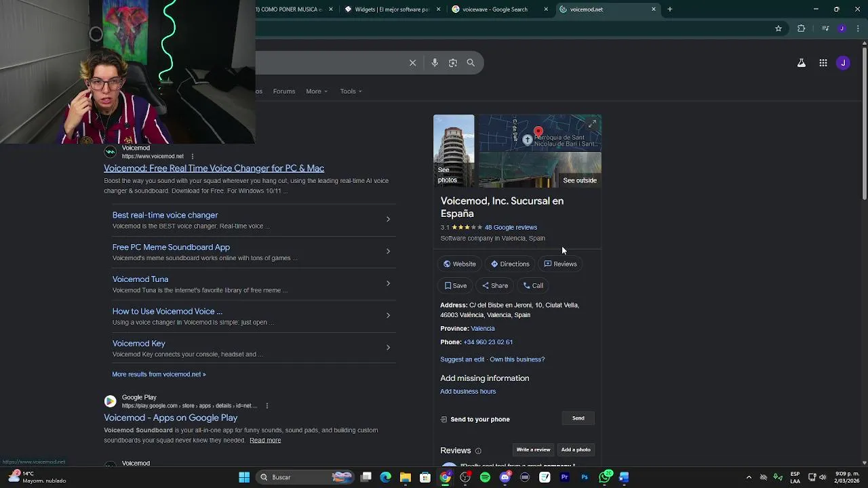Close the 'COMO PONER MUSICA' tab
This screenshot has width=868, height=488.
[331, 9]
